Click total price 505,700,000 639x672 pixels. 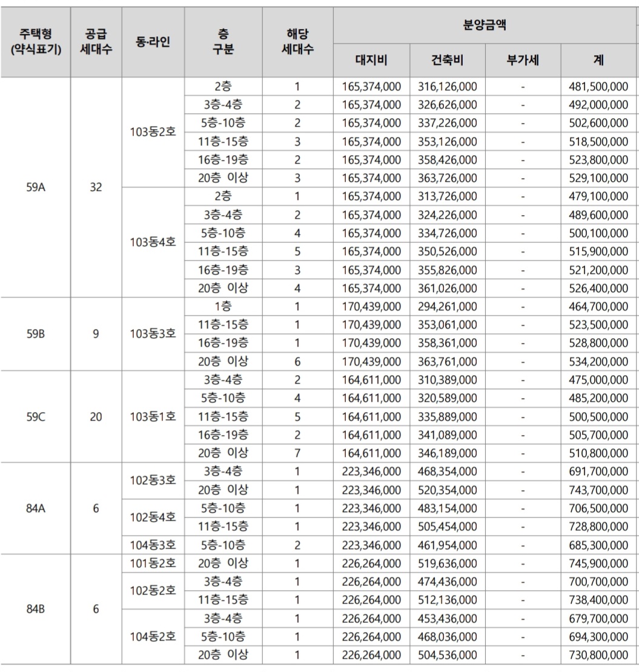coord(599,435)
